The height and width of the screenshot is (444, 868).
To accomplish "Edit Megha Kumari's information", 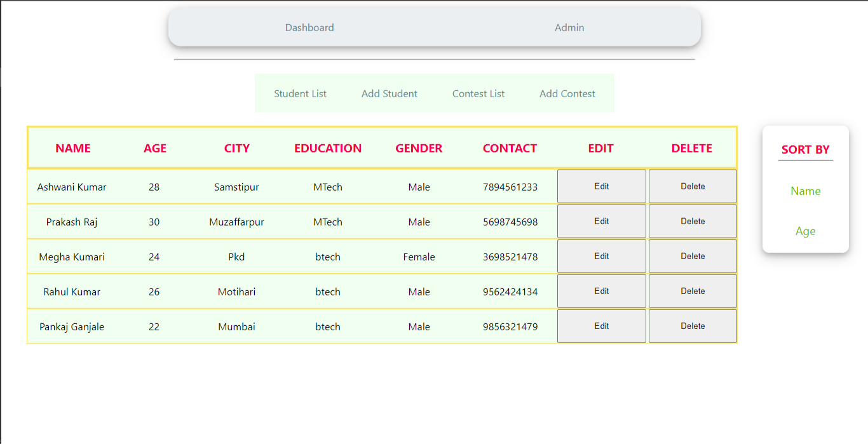I will pos(601,255).
